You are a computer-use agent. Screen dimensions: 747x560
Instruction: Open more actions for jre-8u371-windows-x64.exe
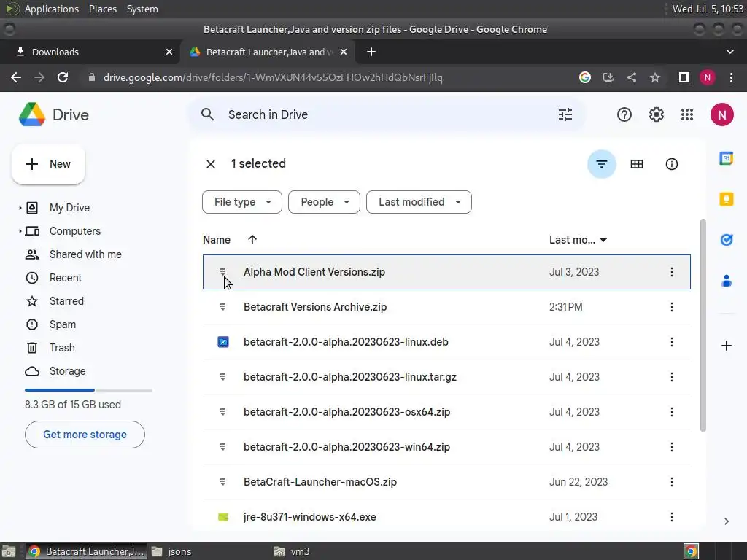[x=671, y=517]
